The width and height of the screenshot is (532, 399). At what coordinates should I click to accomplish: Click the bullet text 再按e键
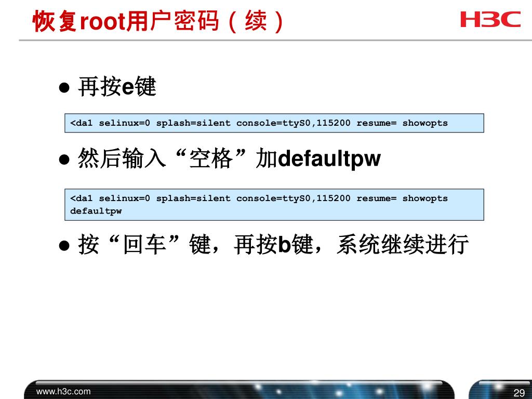(x=117, y=87)
